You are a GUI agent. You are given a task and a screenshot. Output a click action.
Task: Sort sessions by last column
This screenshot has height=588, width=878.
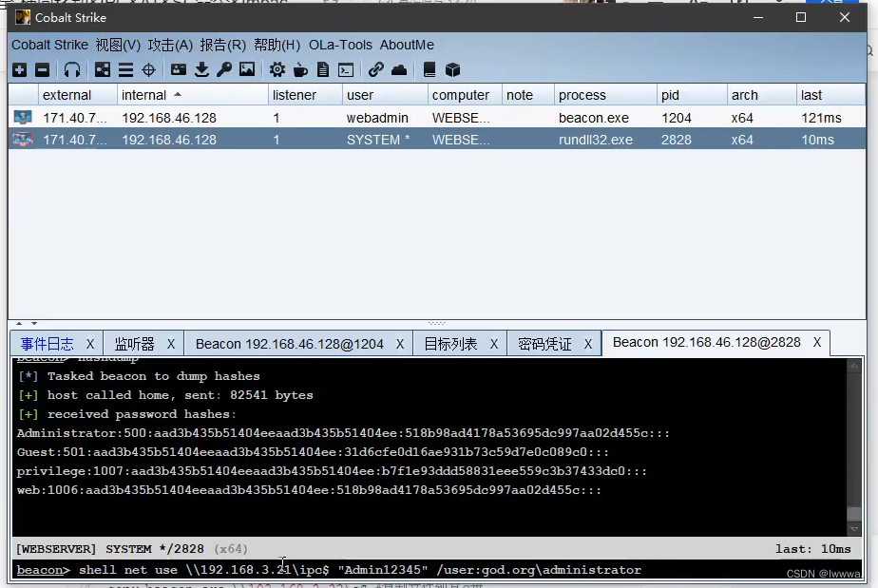point(830,95)
